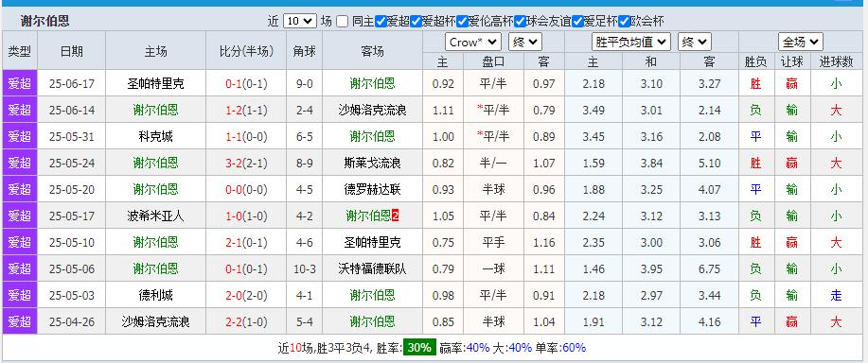
Task: Open the 圣帕特里克 home team on 25-06-17
Action: pyautogui.click(x=155, y=84)
